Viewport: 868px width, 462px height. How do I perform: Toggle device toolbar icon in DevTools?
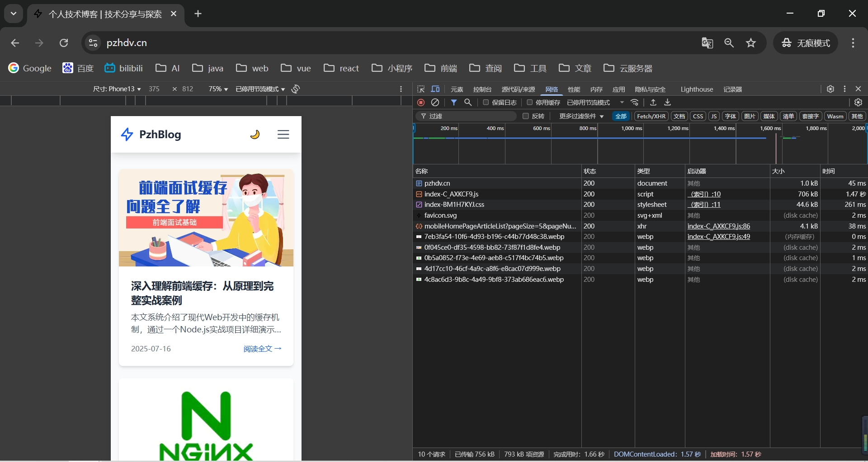[x=435, y=89]
